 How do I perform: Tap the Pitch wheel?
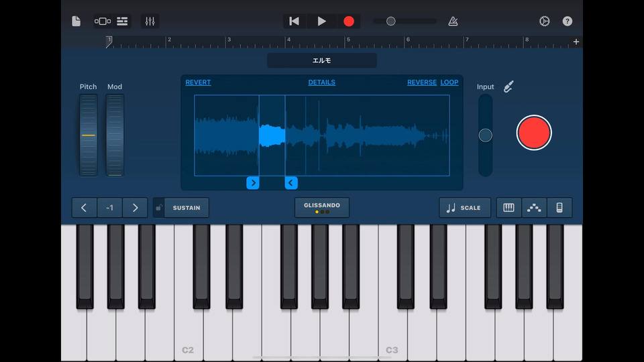(x=89, y=135)
